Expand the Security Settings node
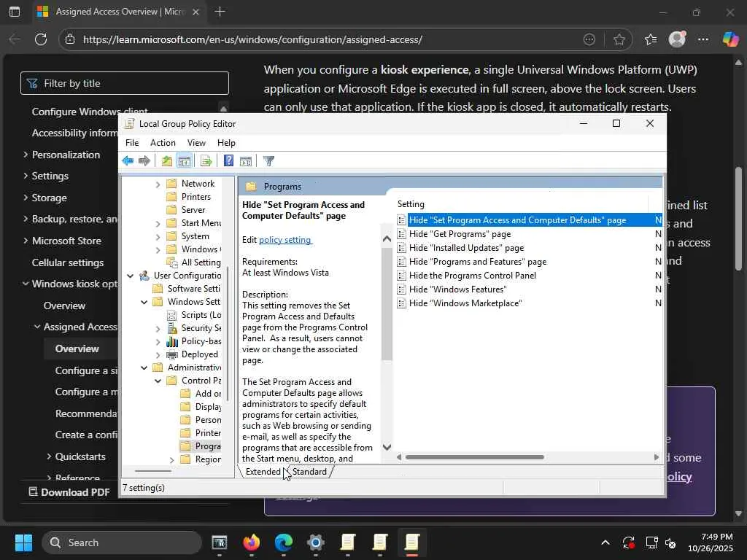This screenshot has width=747, height=560. pos(158,329)
